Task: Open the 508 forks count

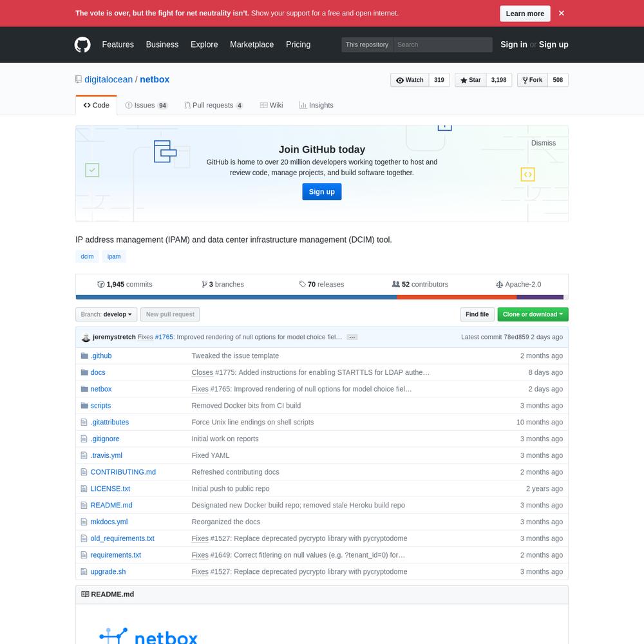Action: tap(558, 80)
